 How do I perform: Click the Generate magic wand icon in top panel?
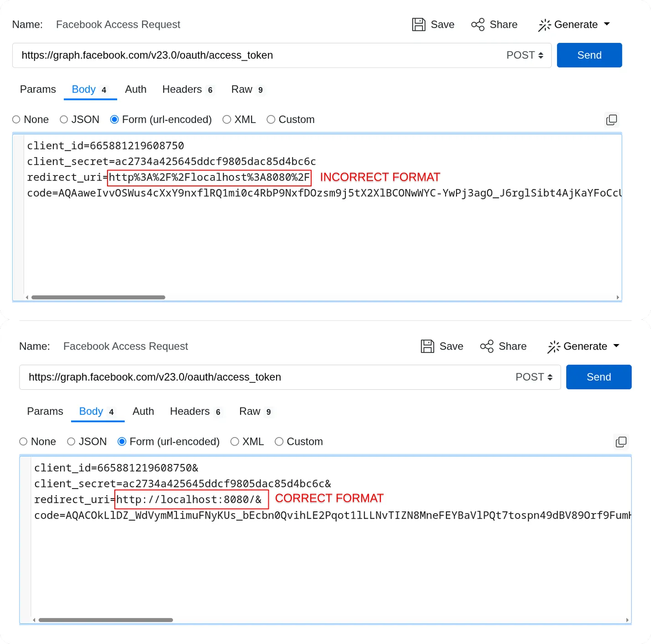pos(544,25)
